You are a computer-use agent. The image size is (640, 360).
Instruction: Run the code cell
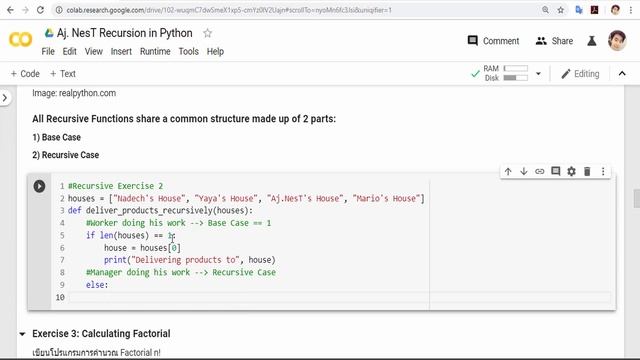tap(39, 186)
